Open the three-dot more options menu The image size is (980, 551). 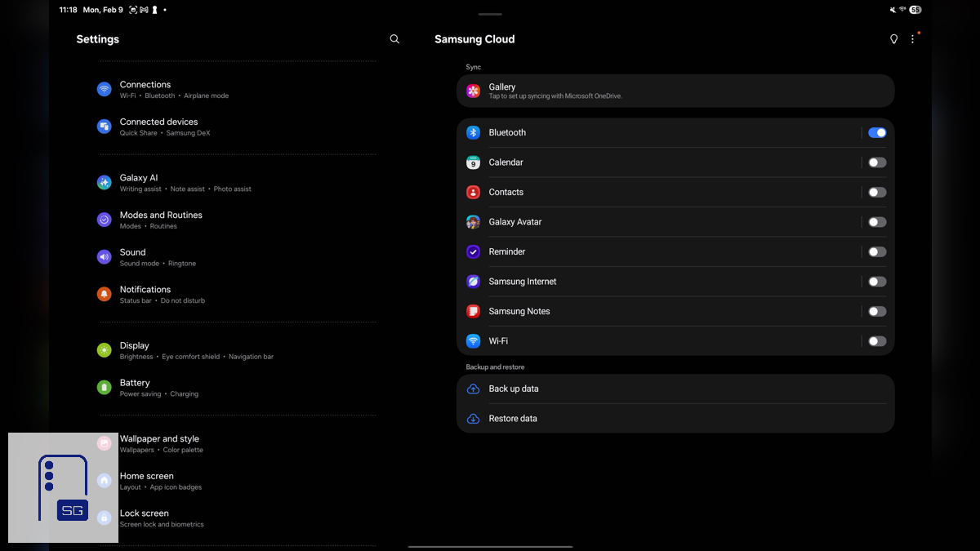coord(913,39)
